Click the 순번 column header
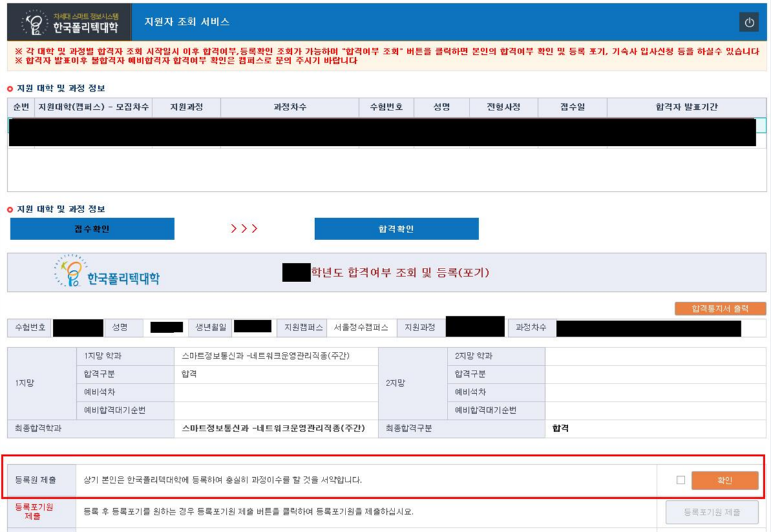Viewport: 771px width, 532px height. click(21, 107)
